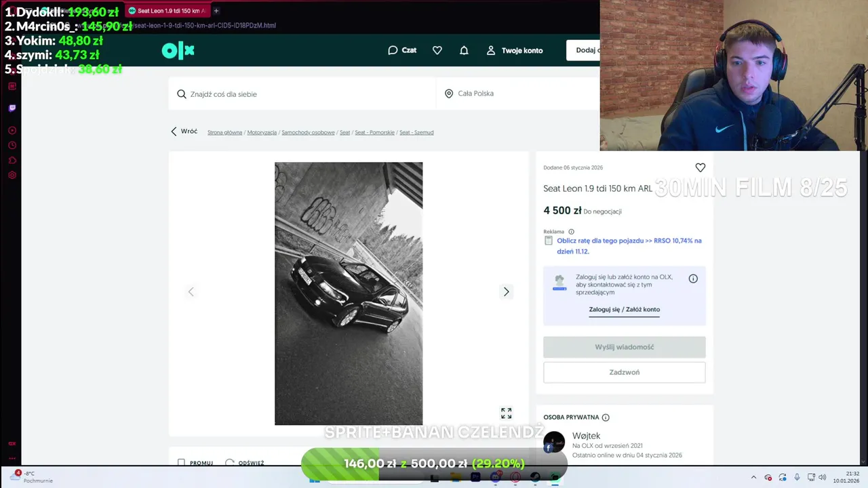Open the OLX logo homepage link
The height and width of the screenshot is (488, 868).
click(178, 50)
